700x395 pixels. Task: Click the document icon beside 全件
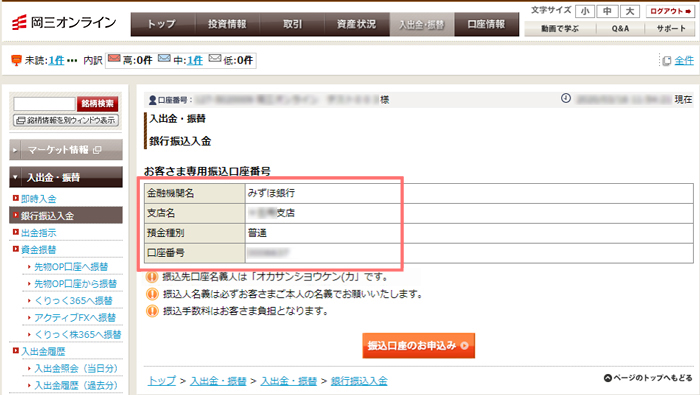[x=667, y=61]
